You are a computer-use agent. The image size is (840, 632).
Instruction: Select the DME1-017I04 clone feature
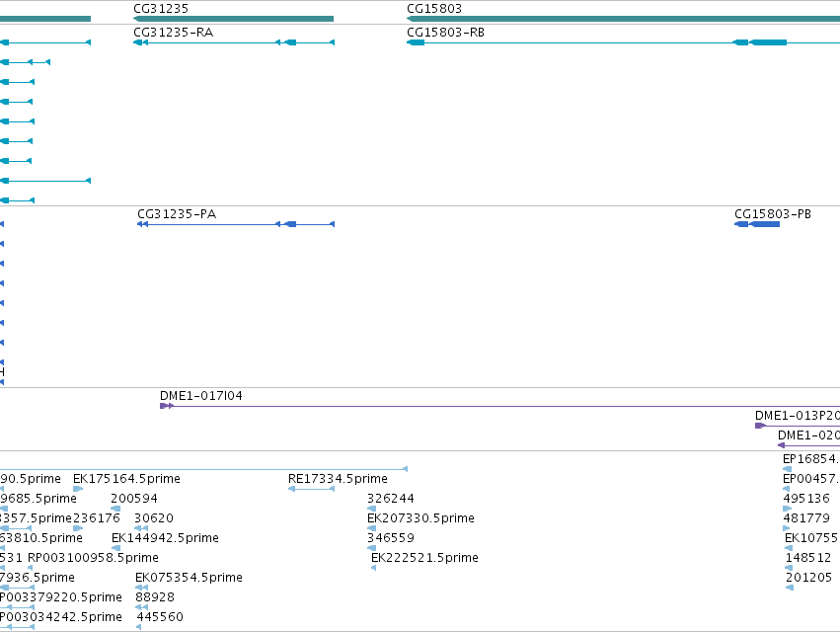(499, 406)
